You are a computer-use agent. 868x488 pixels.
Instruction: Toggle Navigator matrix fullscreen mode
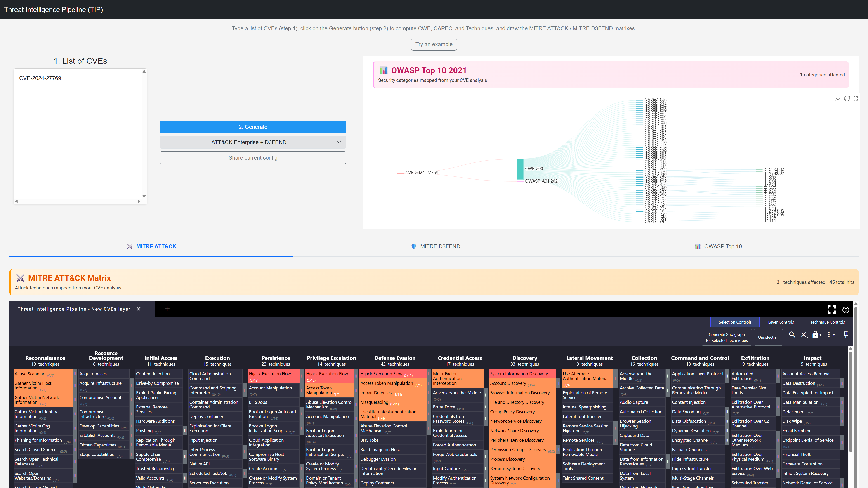click(x=831, y=310)
